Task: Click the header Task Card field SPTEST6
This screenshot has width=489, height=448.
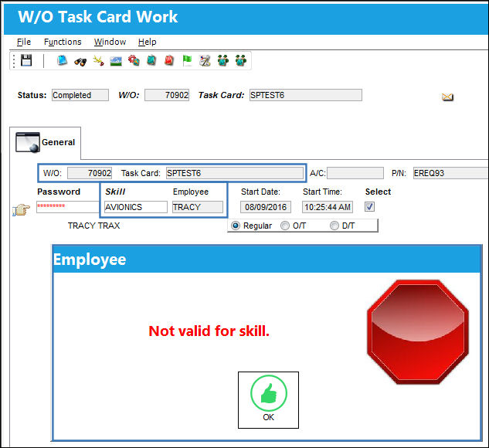Action: coord(306,95)
